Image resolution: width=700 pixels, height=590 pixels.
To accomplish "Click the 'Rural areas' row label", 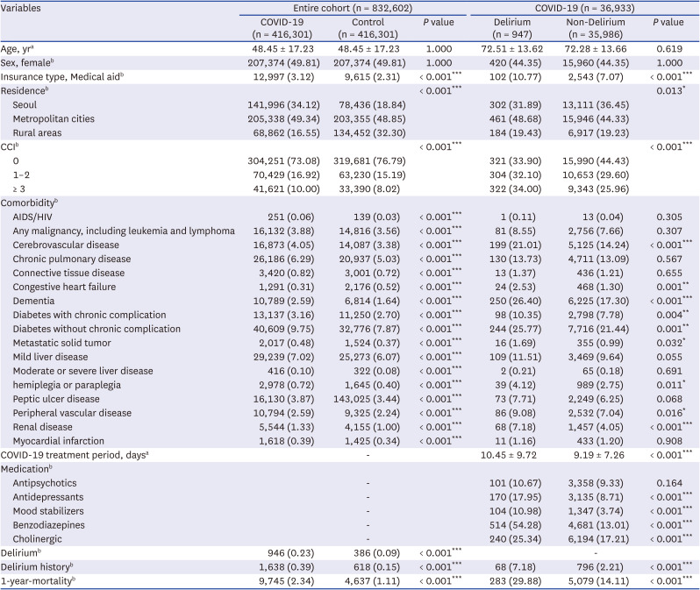I will click(x=37, y=133).
